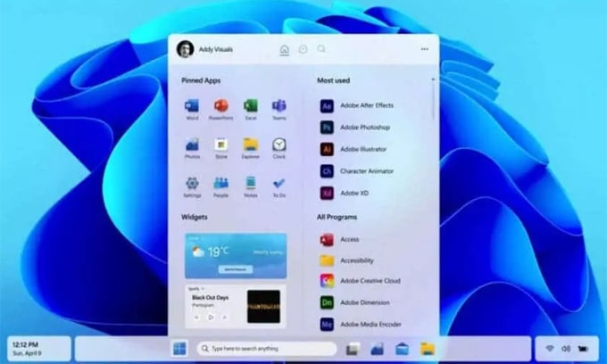Click the Windows Start button on taskbar

pyautogui.click(x=179, y=349)
